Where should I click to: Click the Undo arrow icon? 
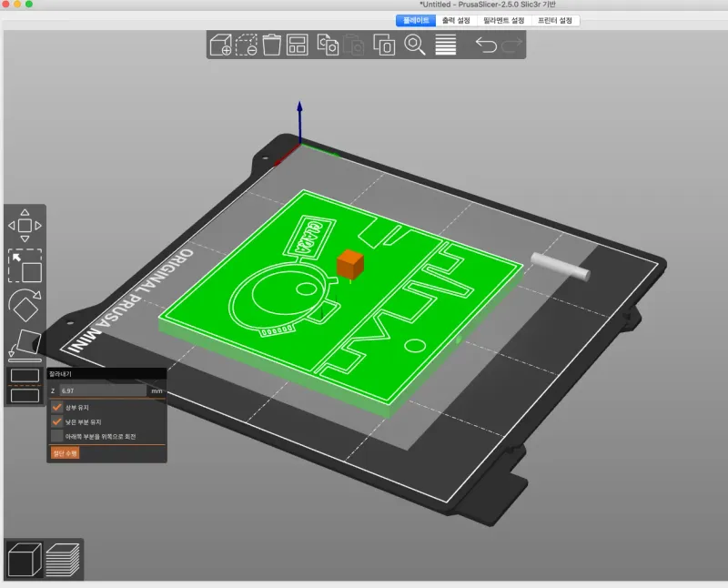pyautogui.click(x=486, y=45)
